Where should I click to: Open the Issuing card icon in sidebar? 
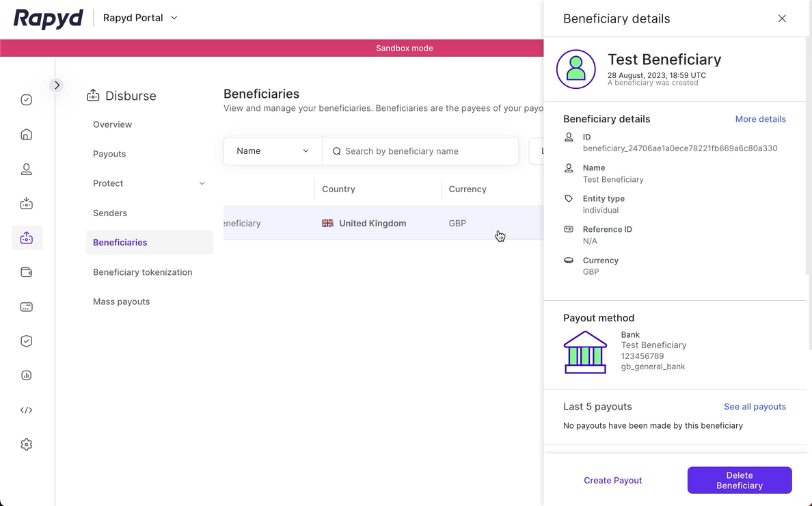26,306
